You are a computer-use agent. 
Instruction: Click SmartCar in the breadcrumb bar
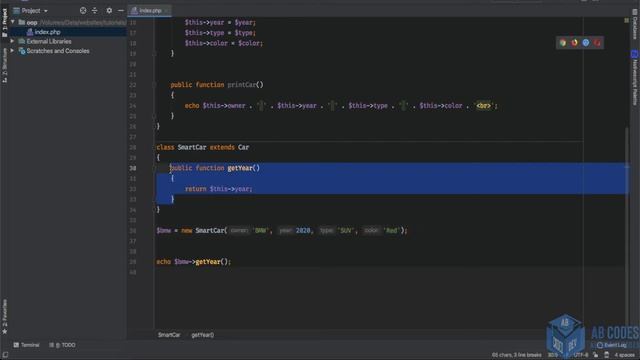pos(169,335)
